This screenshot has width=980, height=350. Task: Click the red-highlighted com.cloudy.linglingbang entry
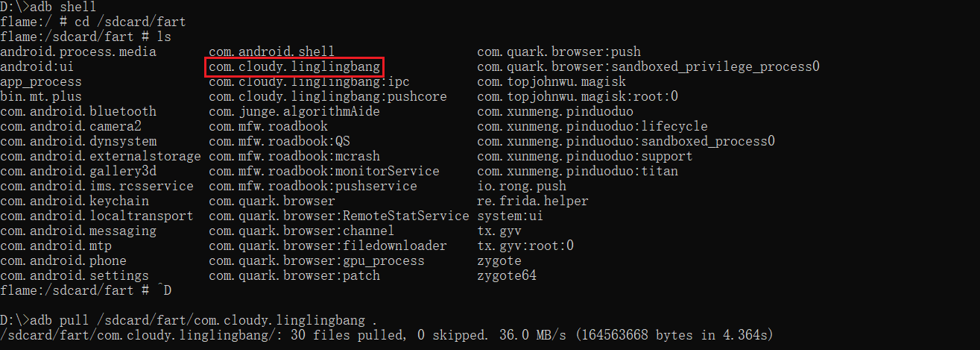coord(294,67)
